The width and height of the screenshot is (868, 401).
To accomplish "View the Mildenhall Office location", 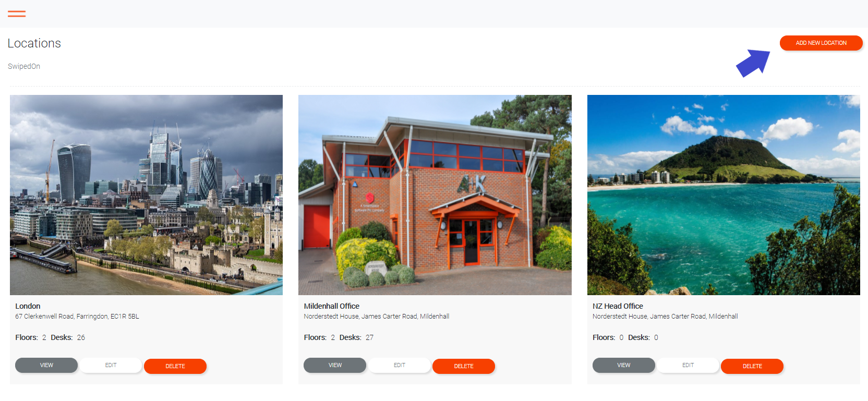I will pos(335,365).
